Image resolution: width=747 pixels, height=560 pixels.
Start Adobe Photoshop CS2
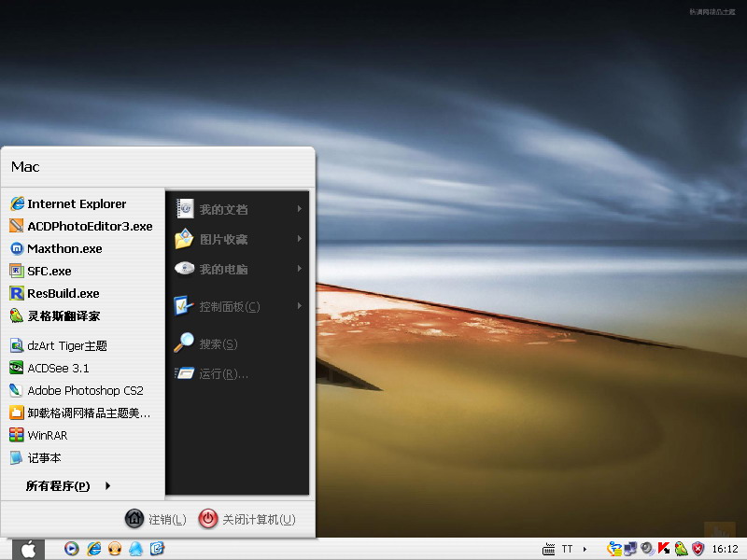82,390
